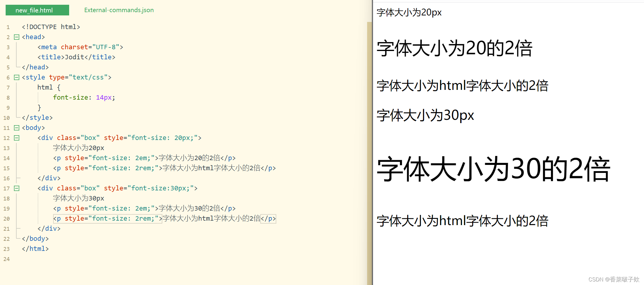Switch to the new_file.html tab

coord(37,10)
